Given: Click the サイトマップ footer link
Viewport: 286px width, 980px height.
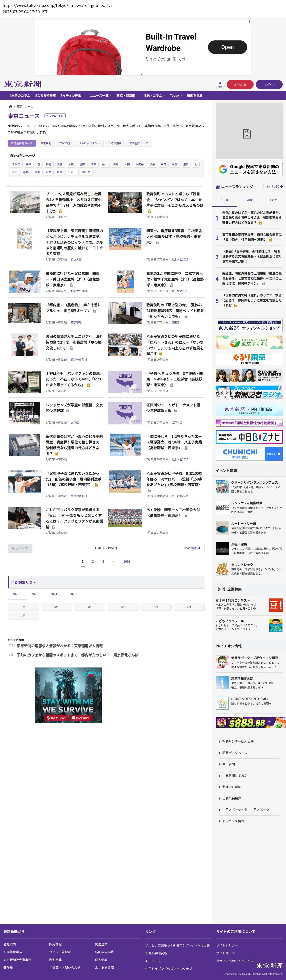Looking at the screenshot, I should 225,953.
